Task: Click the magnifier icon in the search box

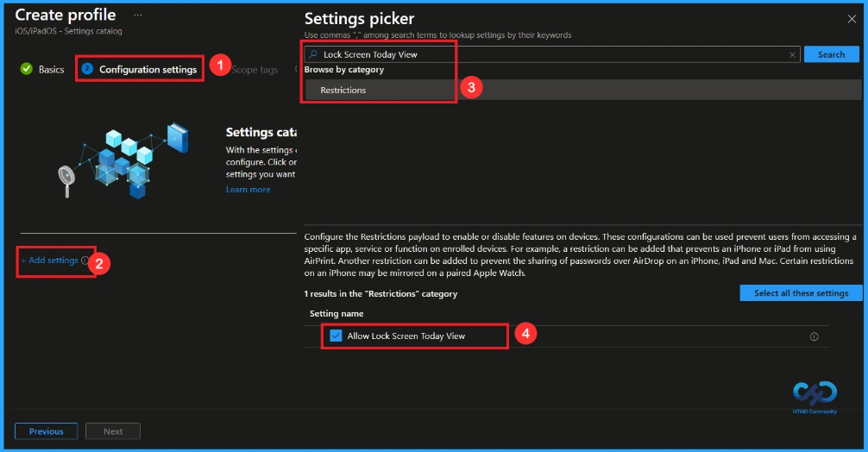Action: point(313,54)
